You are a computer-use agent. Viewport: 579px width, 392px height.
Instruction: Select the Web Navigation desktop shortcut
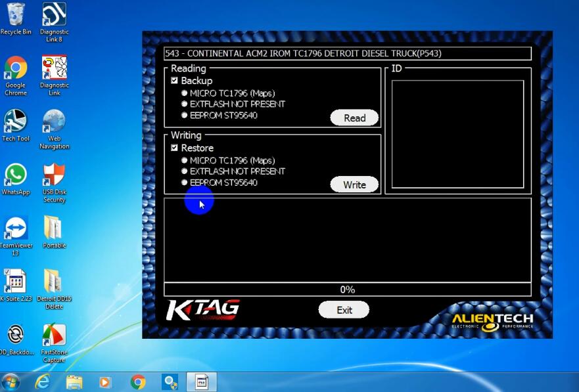pos(54,129)
